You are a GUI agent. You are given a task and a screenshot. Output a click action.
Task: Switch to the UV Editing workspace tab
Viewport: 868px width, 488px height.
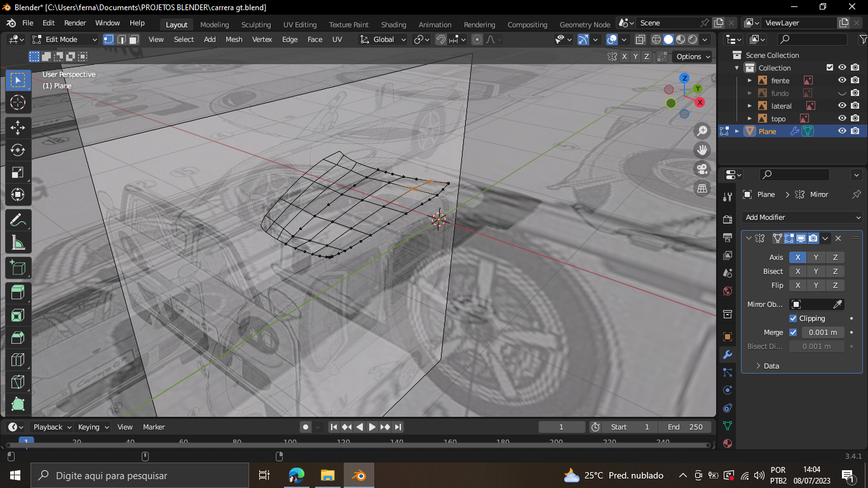(300, 25)
